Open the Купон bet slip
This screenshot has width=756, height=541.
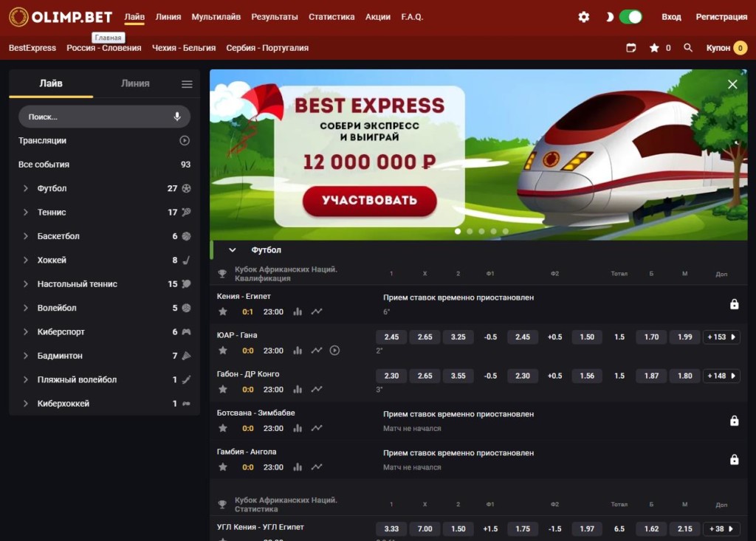[726, 48]
